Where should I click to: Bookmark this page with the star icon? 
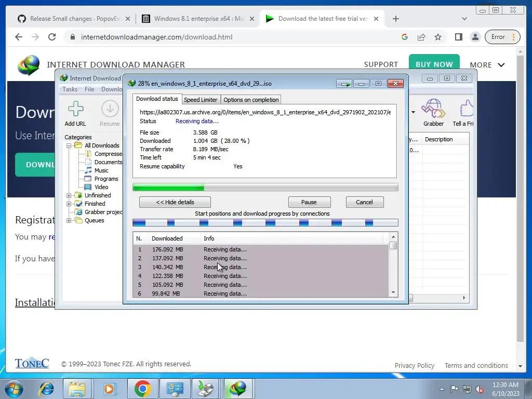[438, 37]
